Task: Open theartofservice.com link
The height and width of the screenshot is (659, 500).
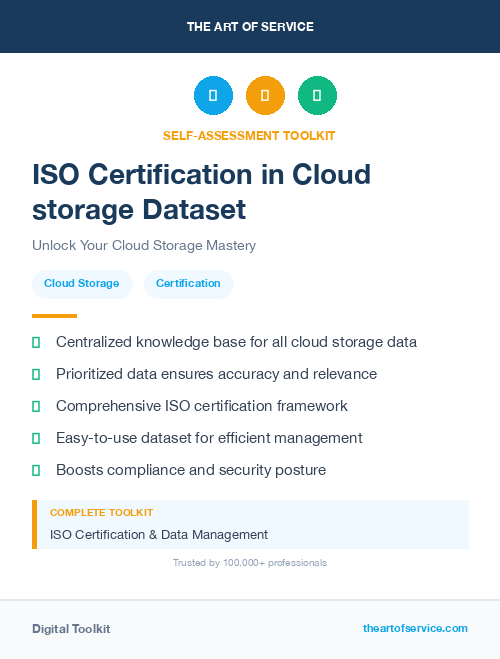Action: click(415, 628)
